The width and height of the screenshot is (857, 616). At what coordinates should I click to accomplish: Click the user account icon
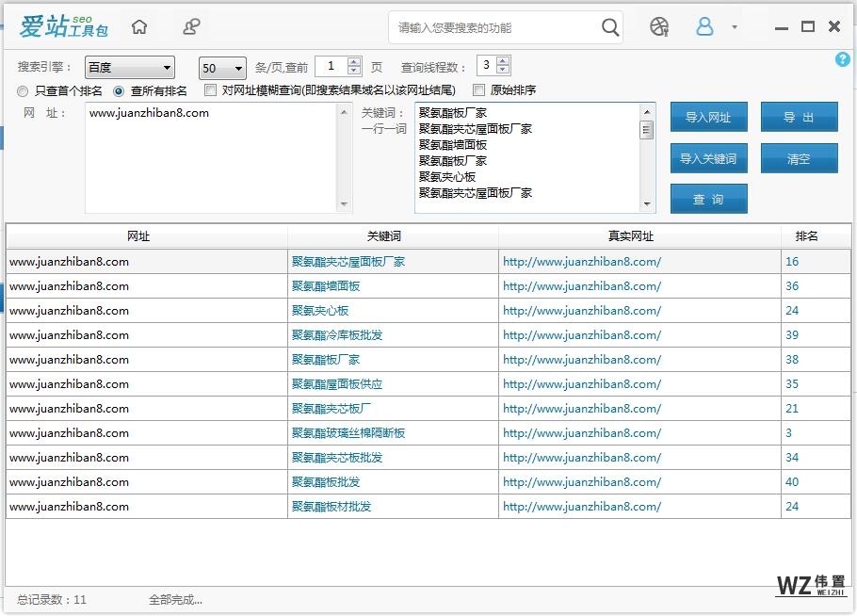pos(704,26)
